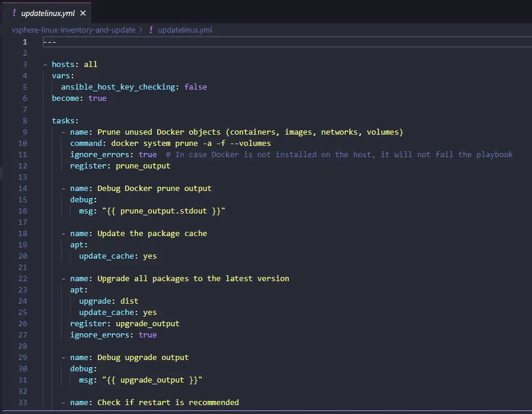Click line number 9 in the gutter
Viewport: 532px width, 414px height.
point(24,132)
